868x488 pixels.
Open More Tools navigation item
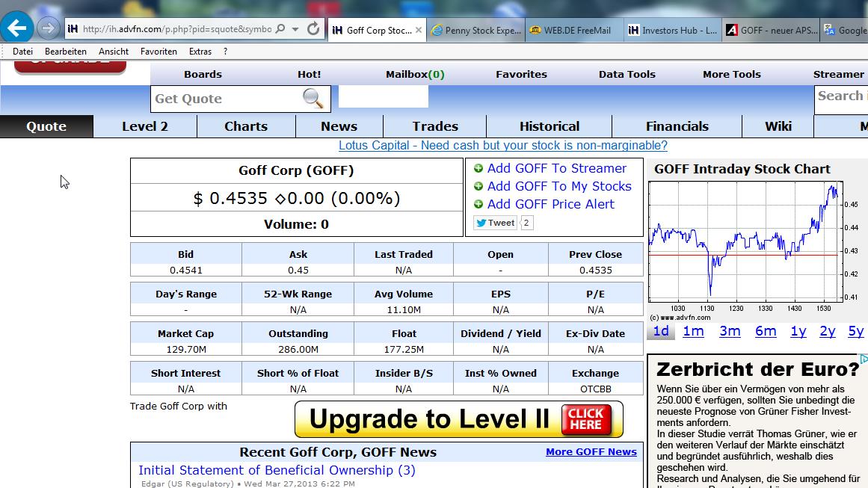[732, 74]
